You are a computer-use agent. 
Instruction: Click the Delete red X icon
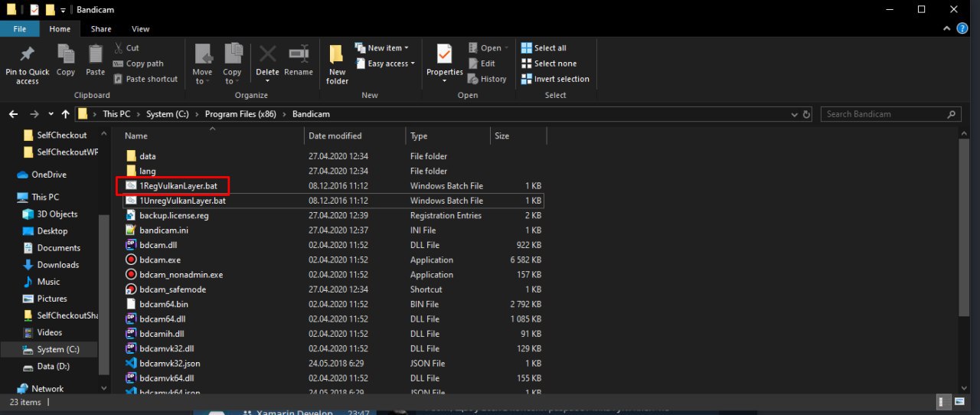tap(267, 54)
